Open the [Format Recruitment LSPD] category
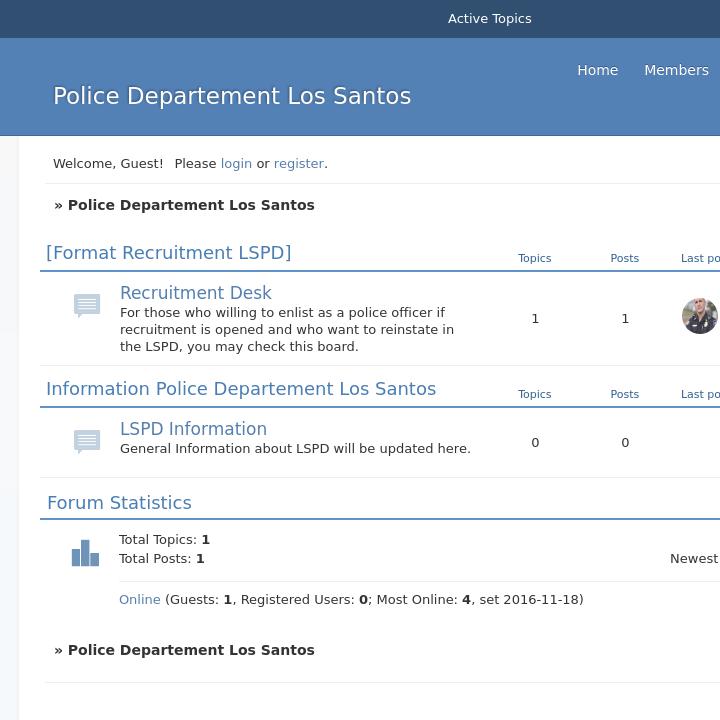This screenshot has width=720, height=720. 168,253
